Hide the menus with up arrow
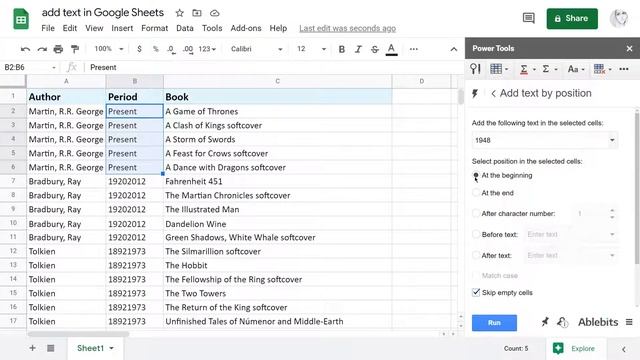 tap(453, 49)
